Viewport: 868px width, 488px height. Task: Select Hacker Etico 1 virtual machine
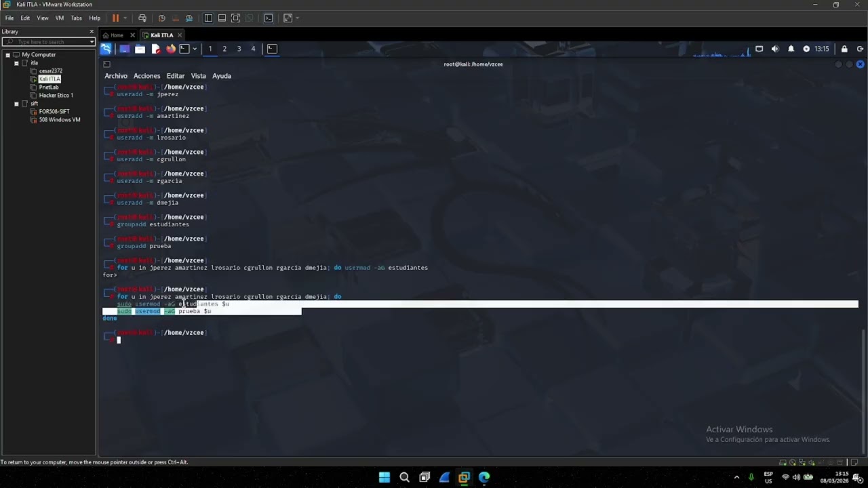[x=56, y=96]
